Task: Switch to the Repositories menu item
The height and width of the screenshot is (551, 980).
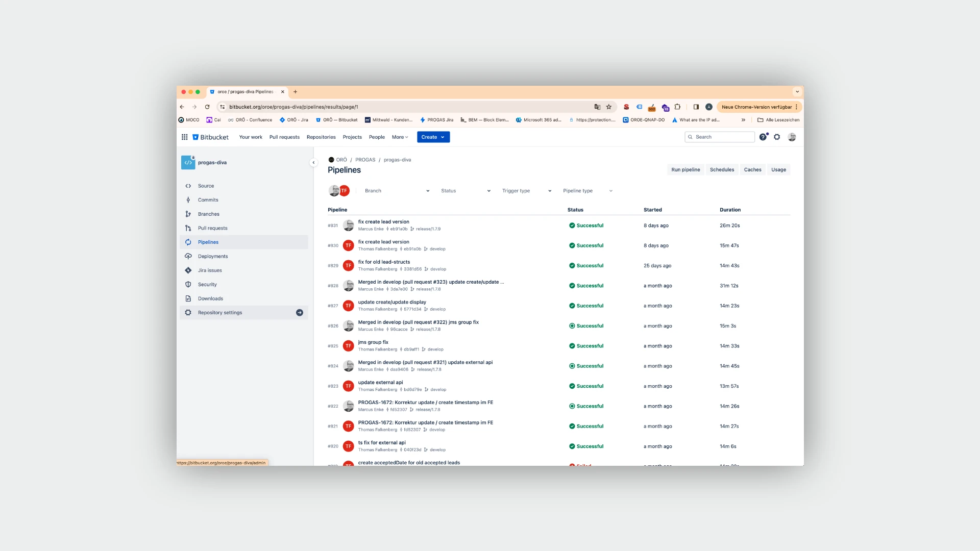Action: [x=321, y=137]
